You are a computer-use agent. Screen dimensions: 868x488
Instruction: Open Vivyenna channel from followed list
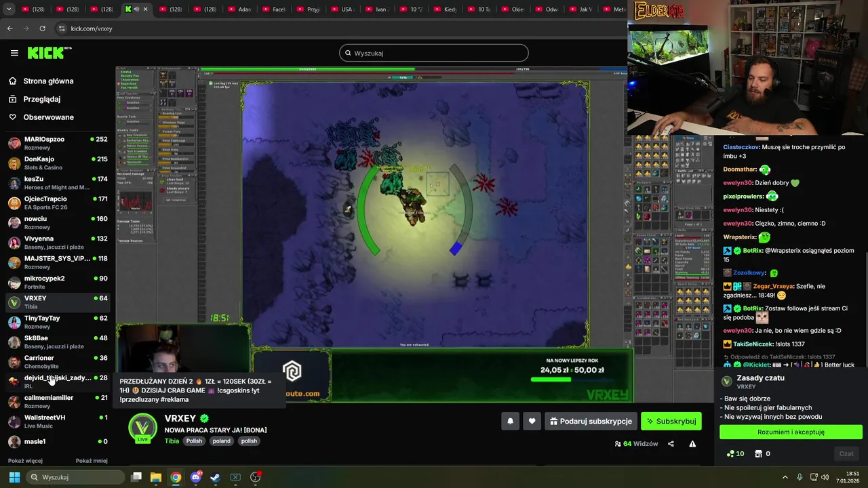[x=58, y=243]
